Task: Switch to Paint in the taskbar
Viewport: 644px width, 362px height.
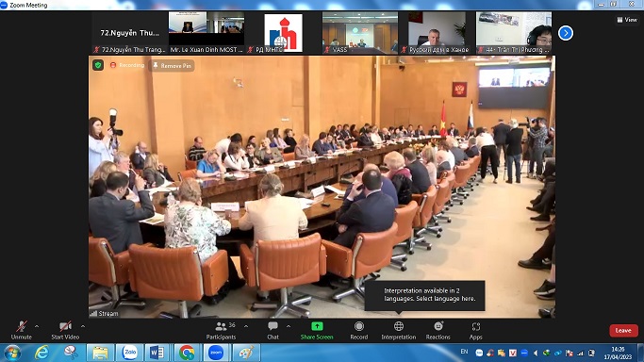Action: [x=245, y=353]
